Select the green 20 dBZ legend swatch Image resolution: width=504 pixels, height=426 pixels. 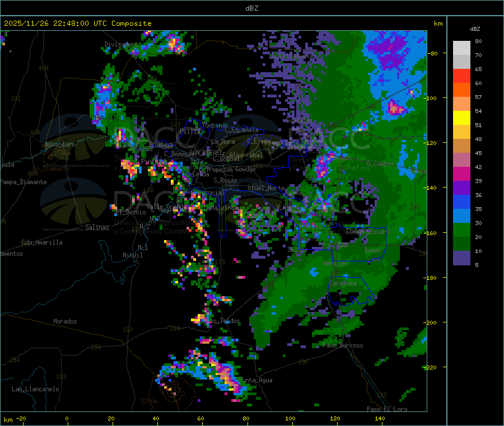(461, 230)
